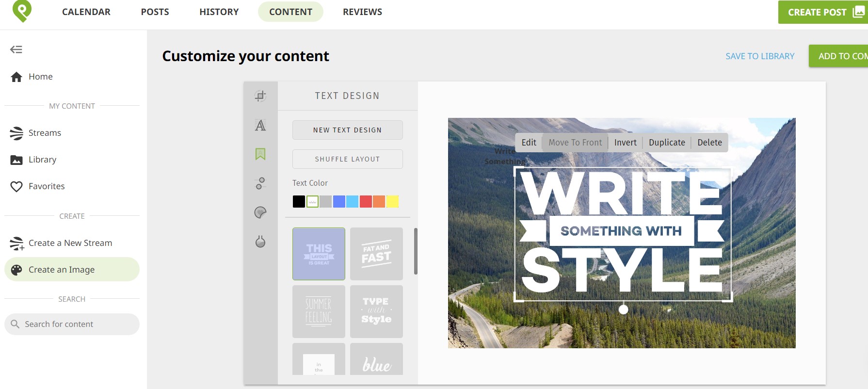This screenshot has width=868, height=389.
Task: Click Move To Front option
Action: (575, 143)
